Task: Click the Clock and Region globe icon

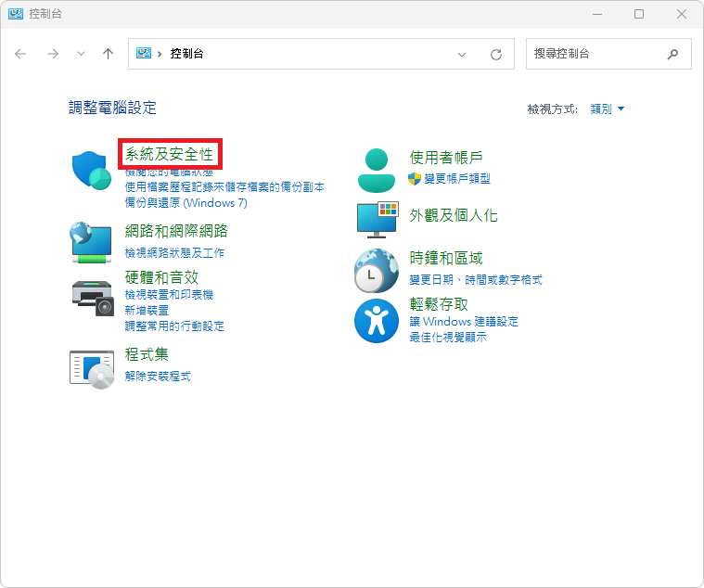Action: click(x=377, y=270)
